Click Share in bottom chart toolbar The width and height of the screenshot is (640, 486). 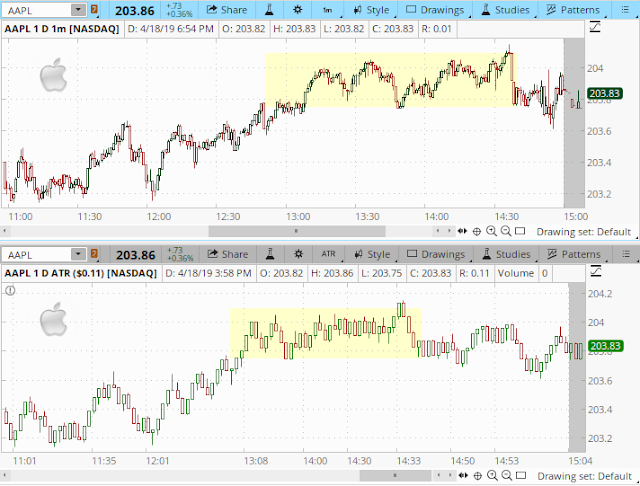tap(227, 255)
